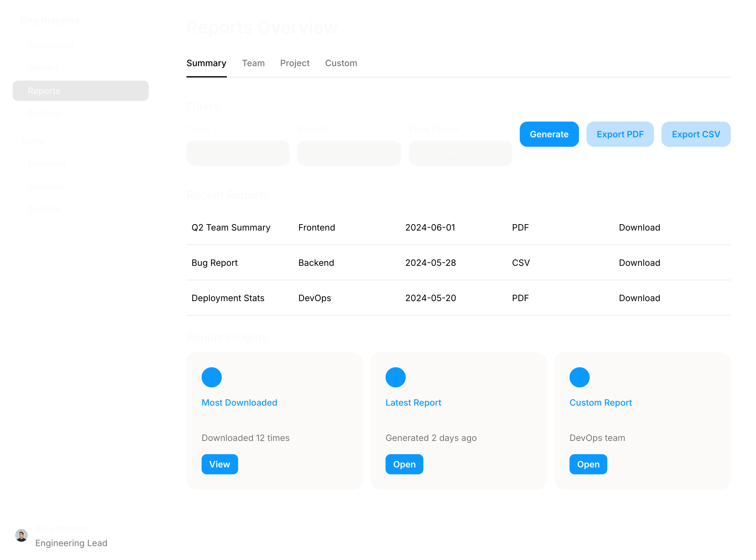The height and width of the screenshot is (560, 756).
Task: Switch to the Team tab
Action: coord(253,63)
